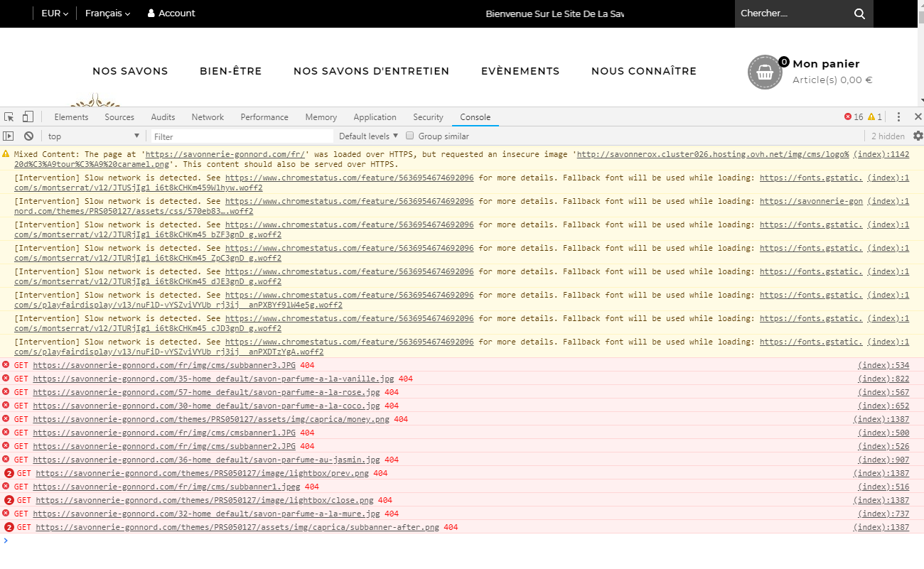This screenshot has height=569, width=924.
Task: Switch to the Elements tab
Action: (71, 117)
